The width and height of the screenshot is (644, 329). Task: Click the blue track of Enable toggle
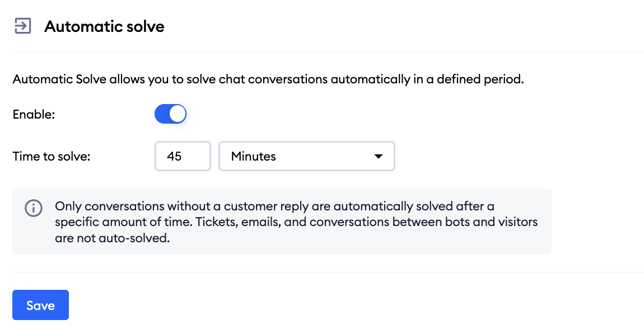[161, 114]
